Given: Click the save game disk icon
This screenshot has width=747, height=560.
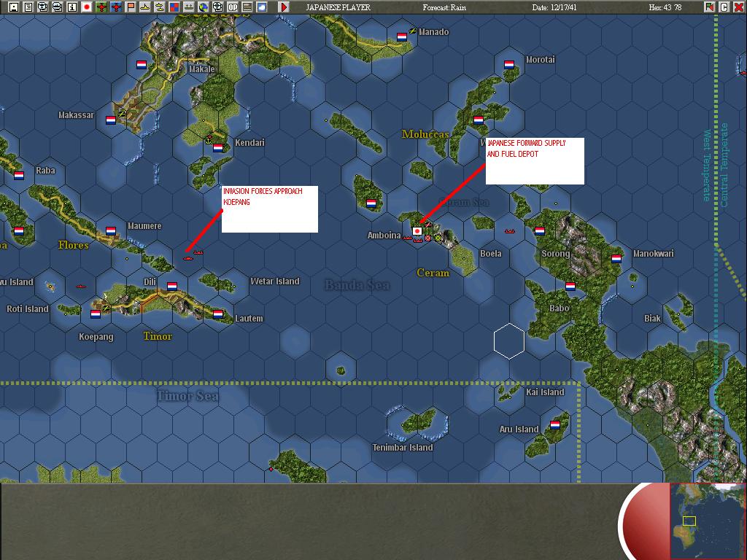Looking at the screenshot, I should 13,7.
